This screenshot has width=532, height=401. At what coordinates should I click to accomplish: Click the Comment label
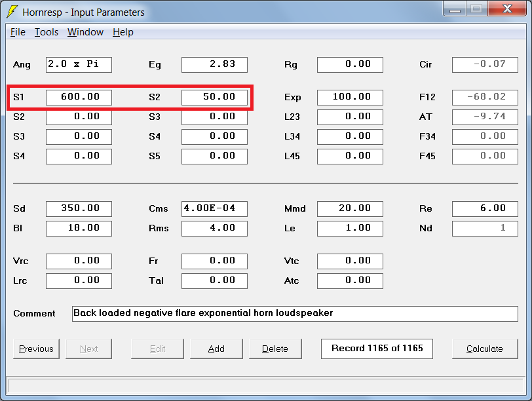pos(34,313)
